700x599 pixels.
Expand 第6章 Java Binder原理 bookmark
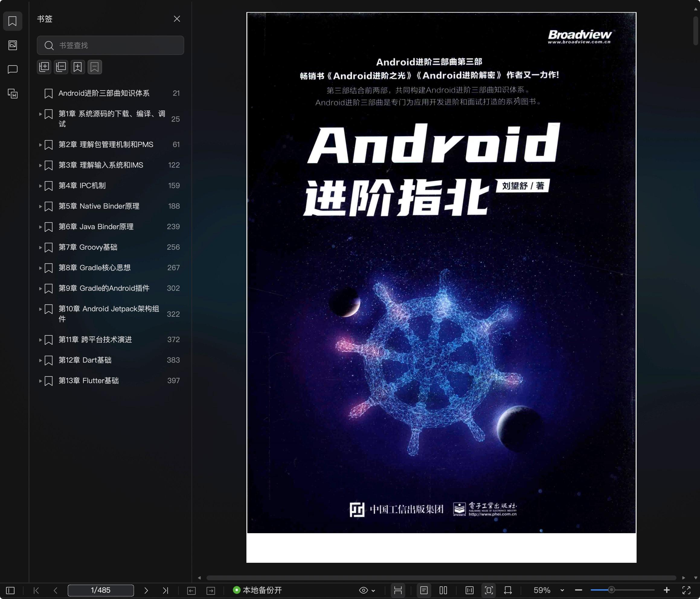pyautogui.click(x=40, y=227)
